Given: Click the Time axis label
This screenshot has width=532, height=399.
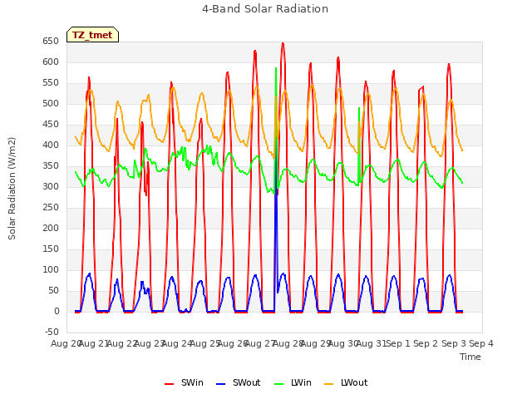Looking at the screenshot, I should [470, 357].
